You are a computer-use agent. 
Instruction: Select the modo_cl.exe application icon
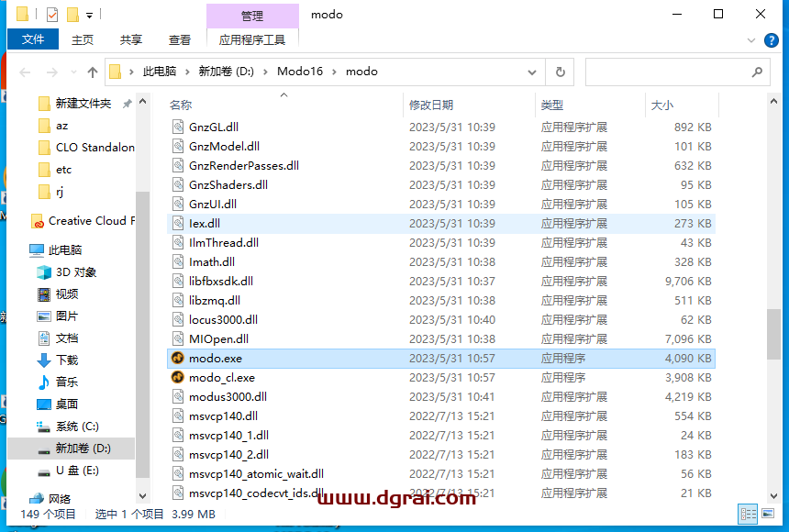click(x=178, y=377)
